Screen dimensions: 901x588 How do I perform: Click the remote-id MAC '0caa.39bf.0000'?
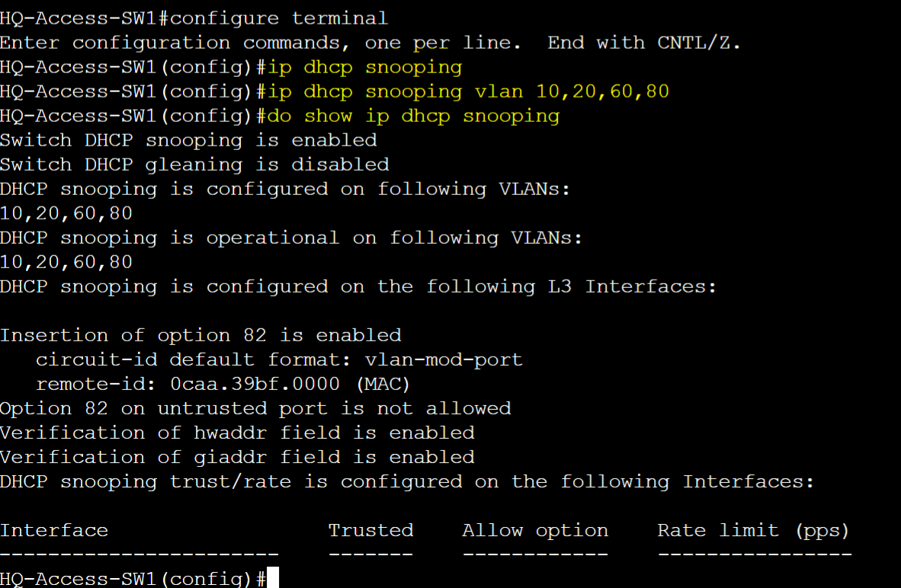click(255, 385)
